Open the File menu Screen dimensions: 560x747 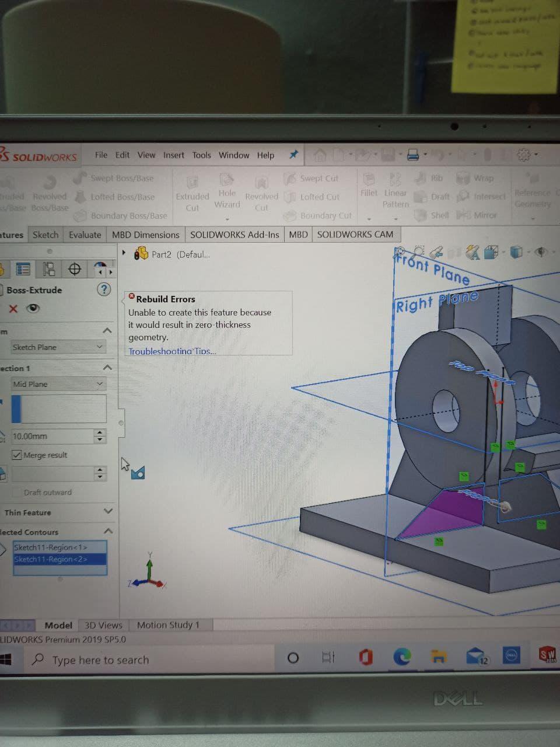(101, 155)
